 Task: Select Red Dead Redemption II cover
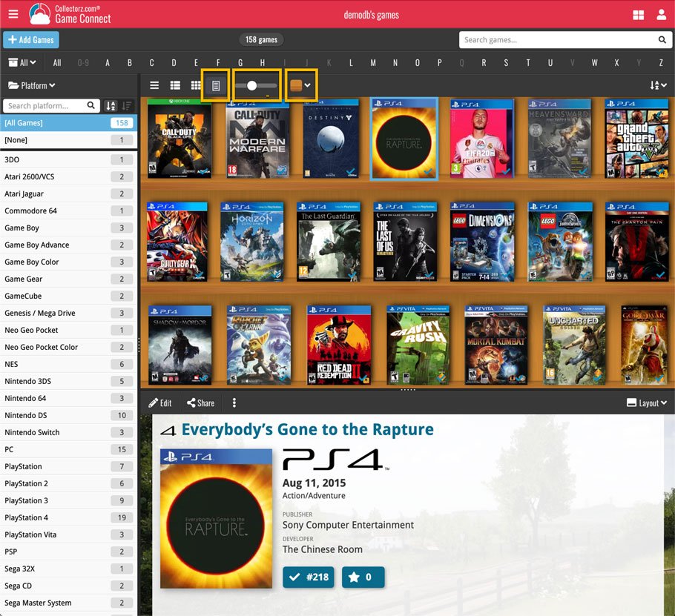click(x=339, y=345)
